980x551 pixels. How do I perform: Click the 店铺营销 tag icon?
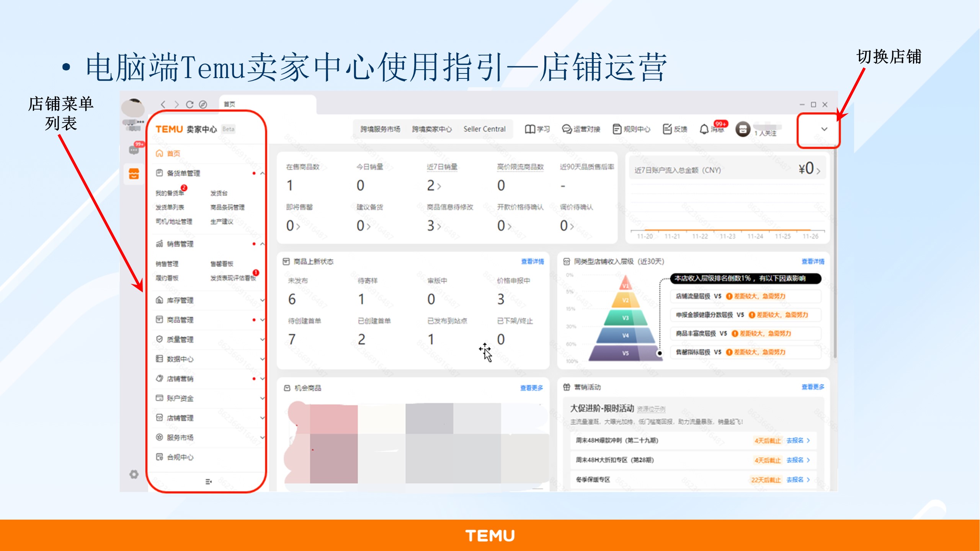(x=159, y=378)
